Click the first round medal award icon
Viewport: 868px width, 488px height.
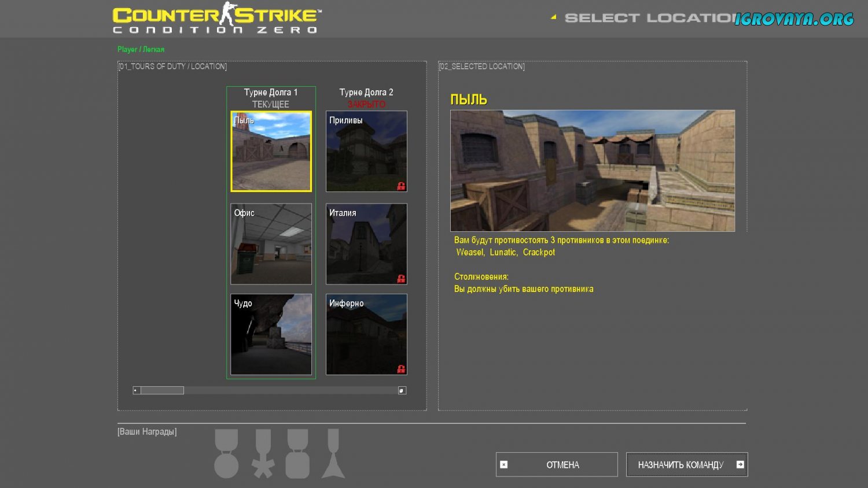click(x=226, y=454)
